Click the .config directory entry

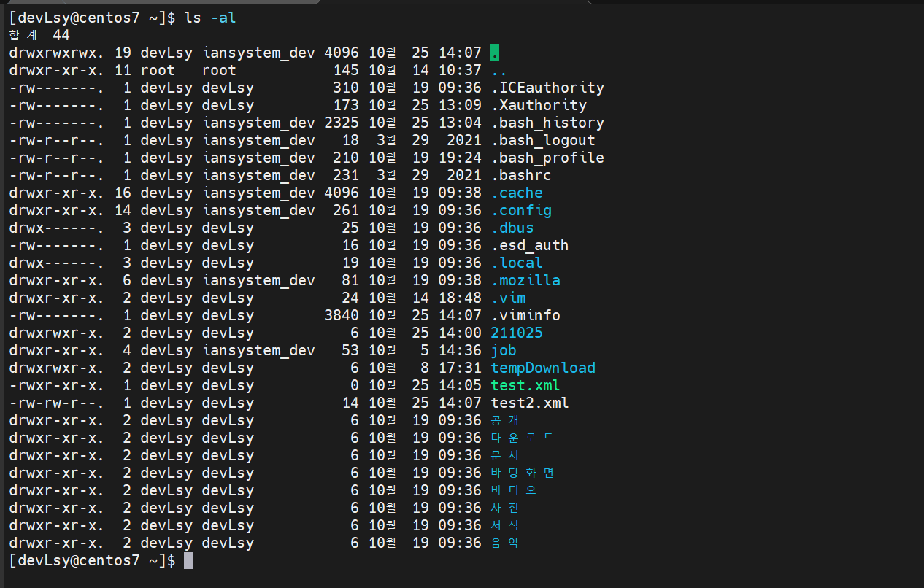point(521,210)
